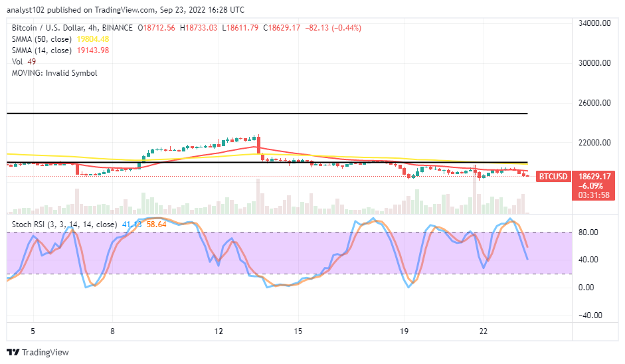Click the SMMA (50, close) indicator label

(42, 39)
